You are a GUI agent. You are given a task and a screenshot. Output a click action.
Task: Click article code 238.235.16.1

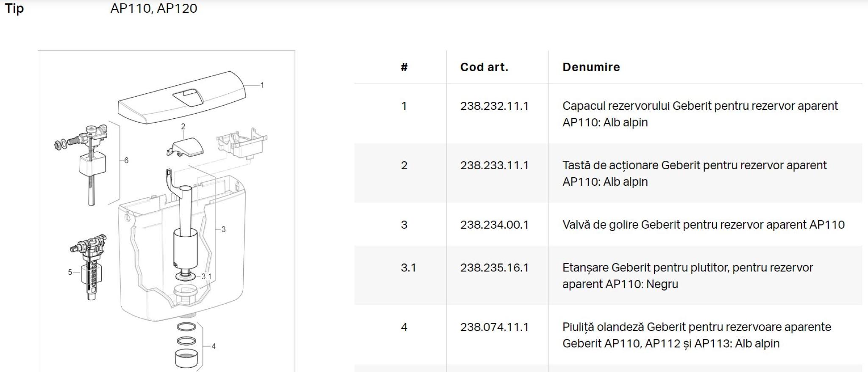494,268
